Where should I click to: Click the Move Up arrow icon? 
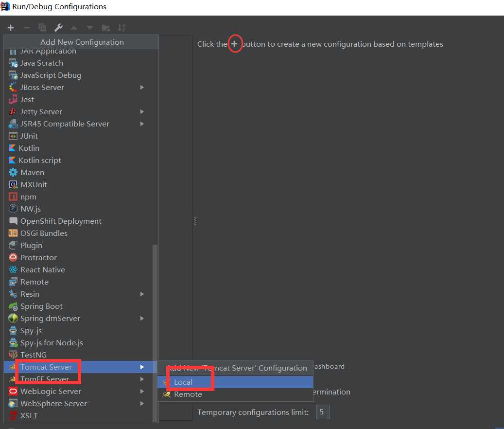[x=74, y=28]
